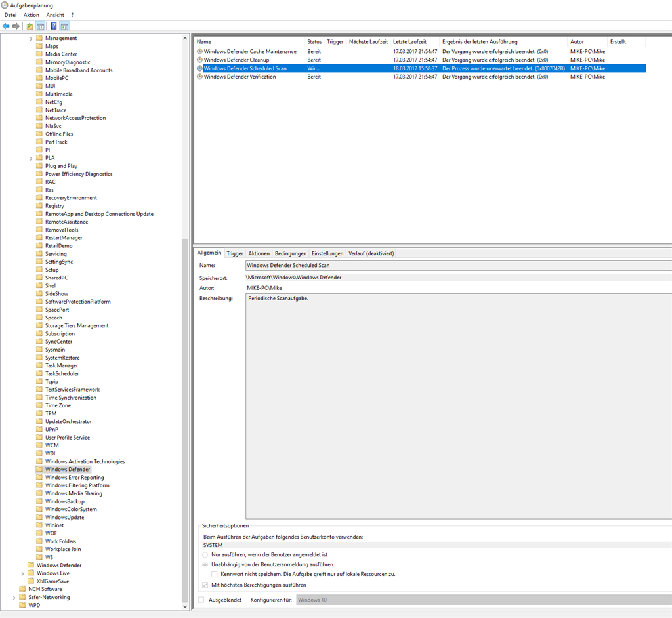Sort by the Status column header
Image resolution: width=672 pixels, height=618 pixels.
pyautogui.click(x=314, y=41)
